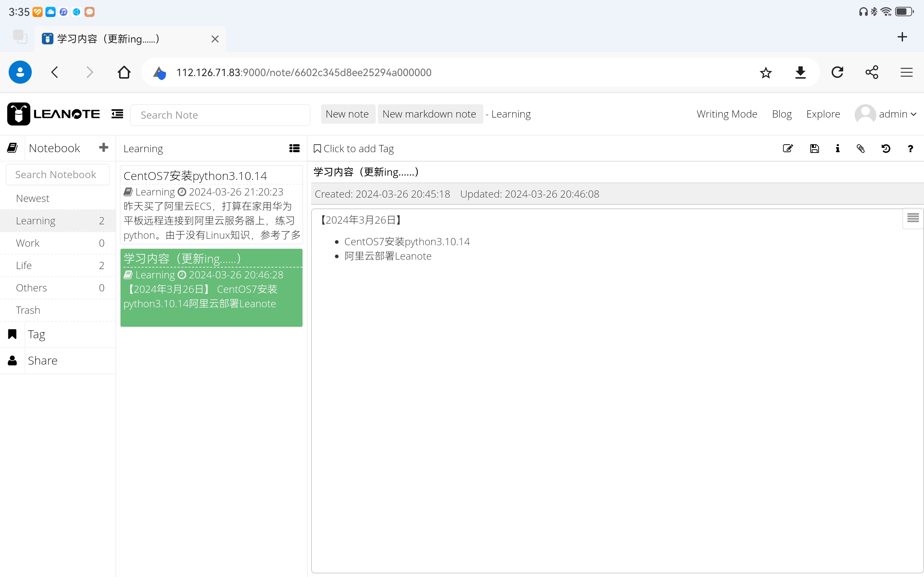This screenshot has height=577, width=924.
Task: Click the save note floppy icon
Action: 814,149
